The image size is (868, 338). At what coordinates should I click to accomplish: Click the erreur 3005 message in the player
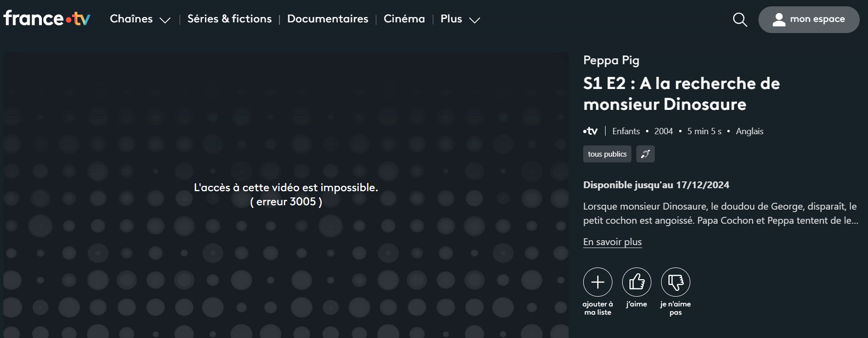[x=286, y=202]
